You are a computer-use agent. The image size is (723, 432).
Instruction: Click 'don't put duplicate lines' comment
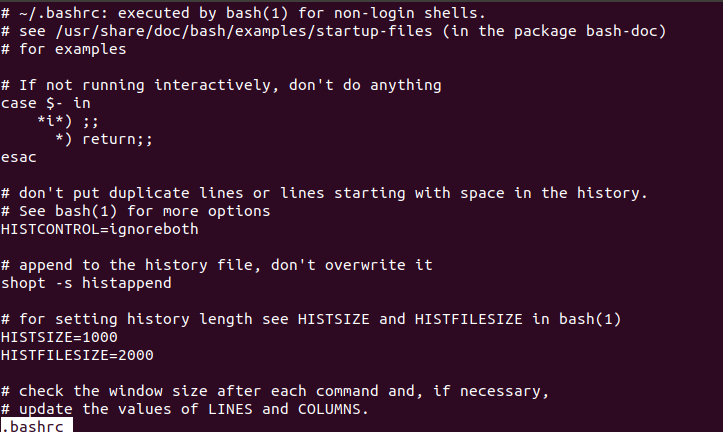click(x=324, y=193)
